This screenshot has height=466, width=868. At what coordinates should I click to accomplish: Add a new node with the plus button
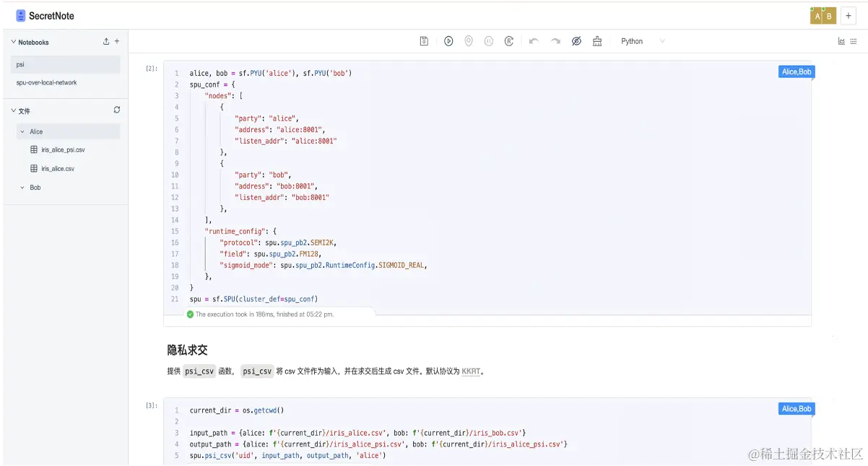(x=849, y=16)
